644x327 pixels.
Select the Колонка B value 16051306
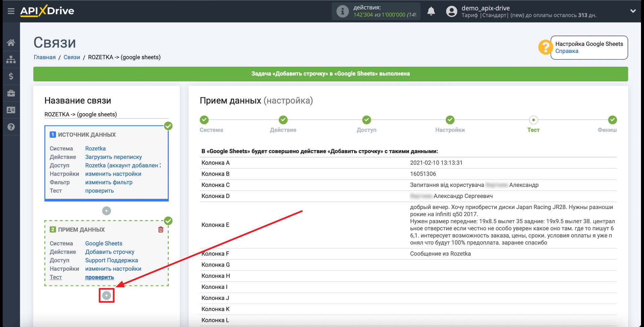[423, 174]
